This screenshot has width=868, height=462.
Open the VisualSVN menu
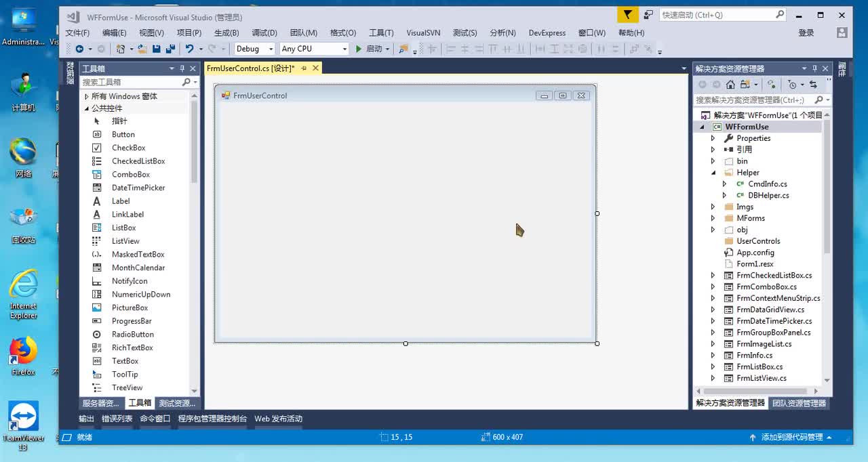point(423,33)
